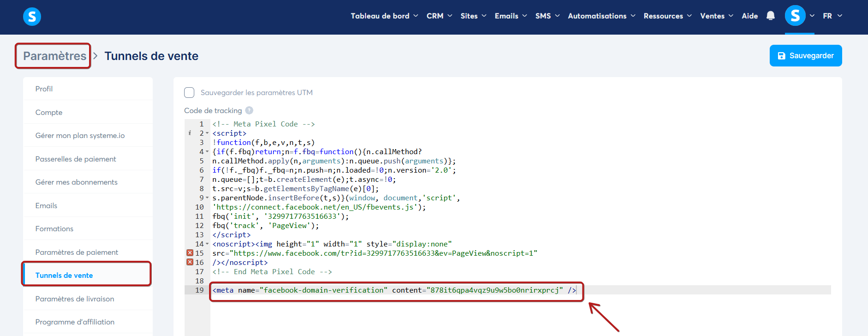868x336 pixels.
Task: Select Profil in the settings sidebar
Action: (88, 89)
